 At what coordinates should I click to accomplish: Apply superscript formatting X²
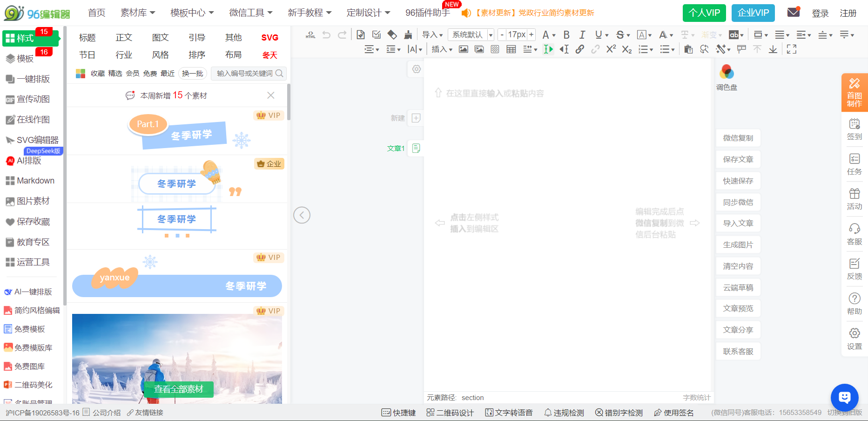611,49
